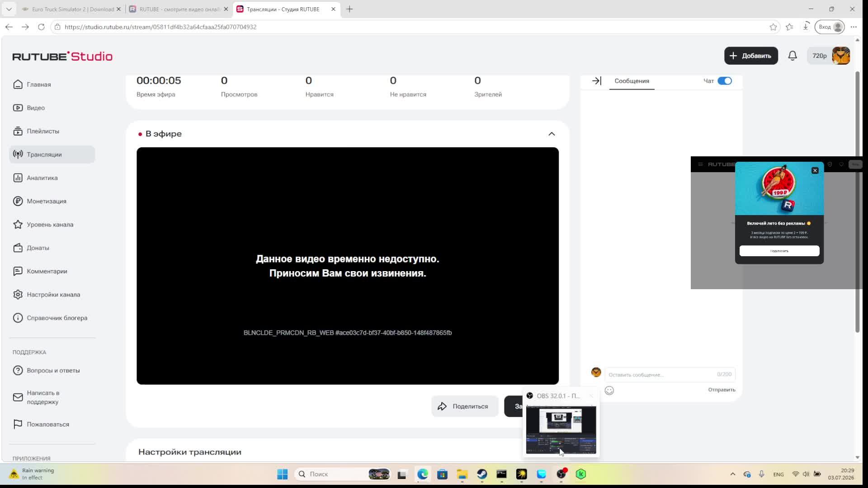Click the Поделиться button
The image size is (868, 488).
(464, 406)
